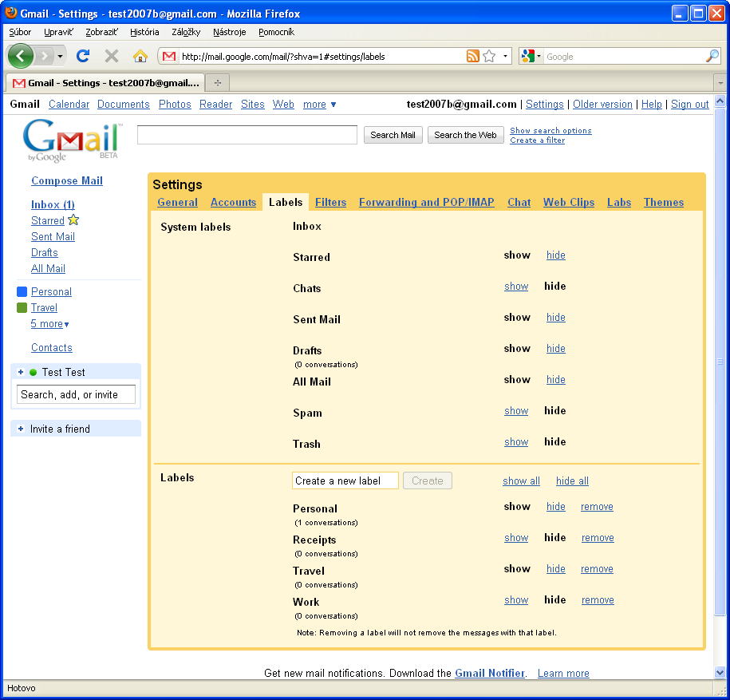Viewport: 730px width, 700px height.
Task: Switch to the Filters settings tab
Action: (330, 202)
